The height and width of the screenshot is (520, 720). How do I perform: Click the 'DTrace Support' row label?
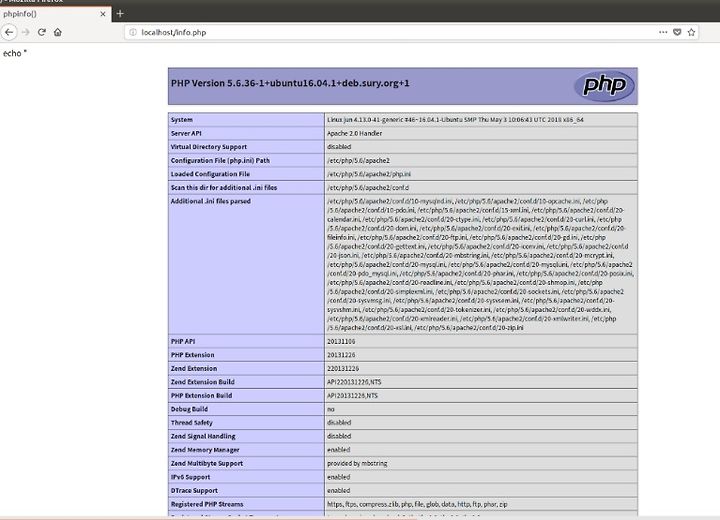[x=194, y=491]
